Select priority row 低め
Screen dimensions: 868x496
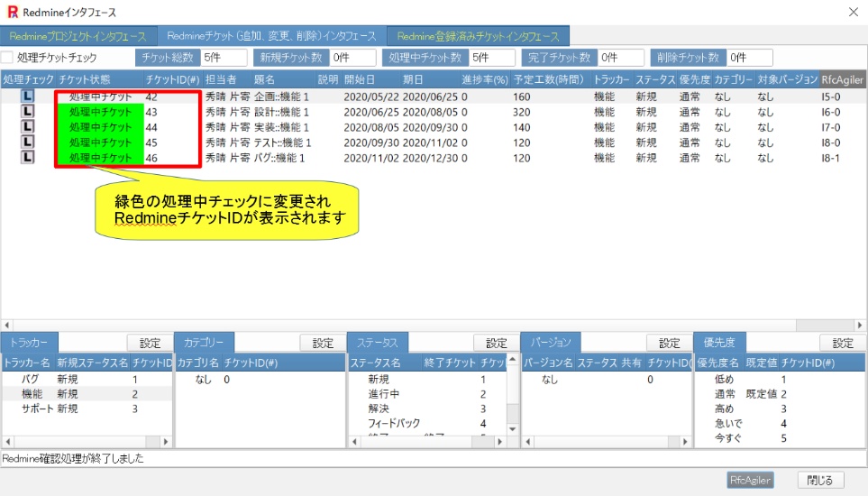coord(780,379)
